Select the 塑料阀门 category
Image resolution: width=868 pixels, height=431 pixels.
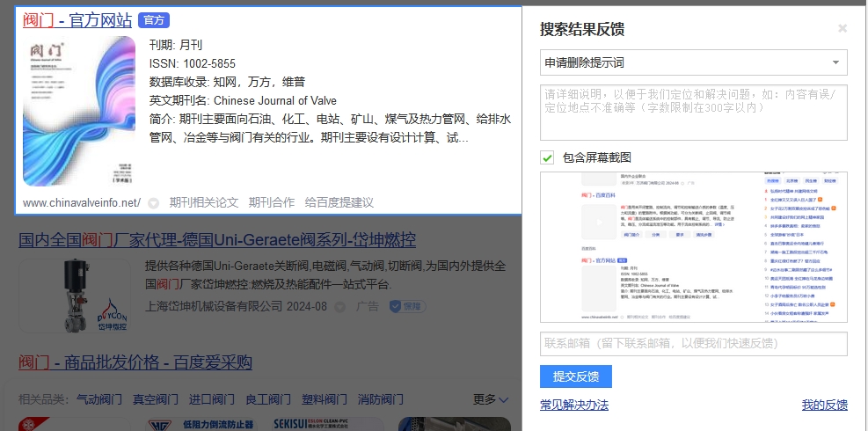(x=325, y=399)
